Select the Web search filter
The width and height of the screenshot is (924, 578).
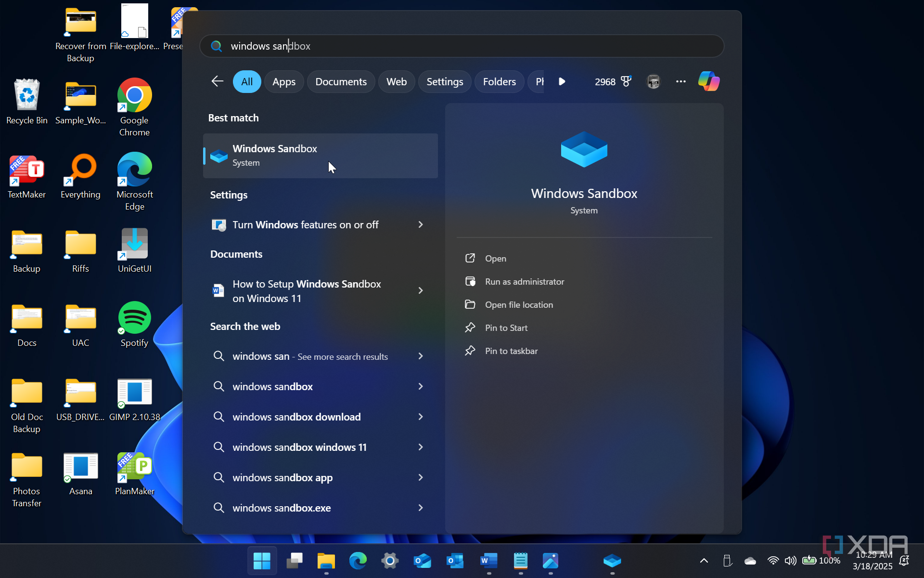397,81
